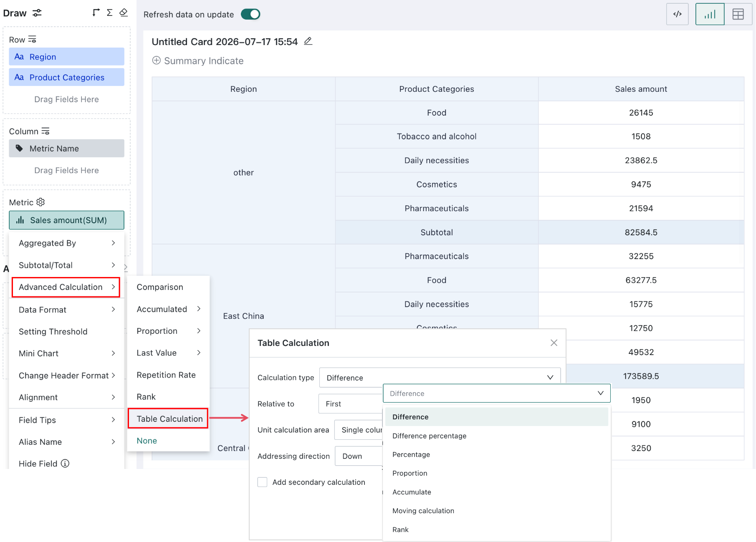Toggle Refresh data on update switch
The width and height of the screenshot is (756, 542).
click(250, 14)
